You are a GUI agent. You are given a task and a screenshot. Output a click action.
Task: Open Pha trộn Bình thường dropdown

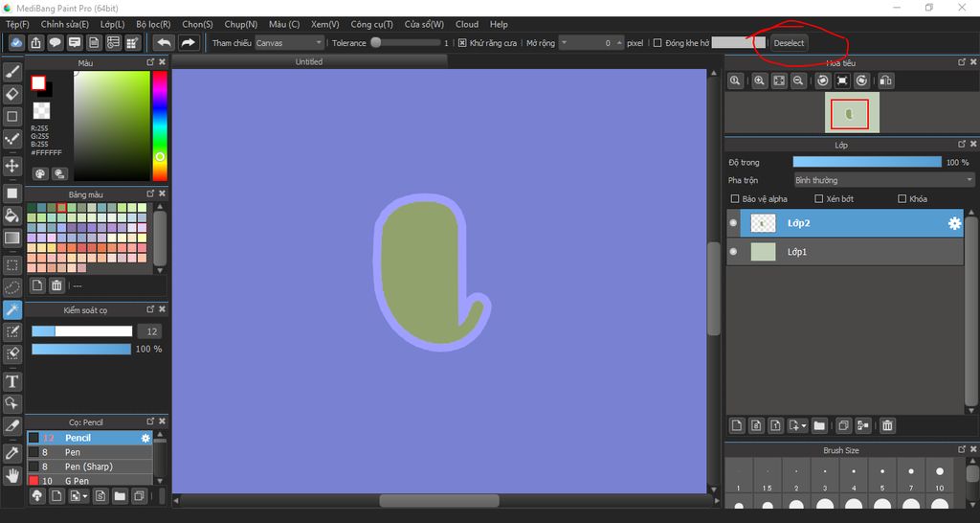pos(883,180)
